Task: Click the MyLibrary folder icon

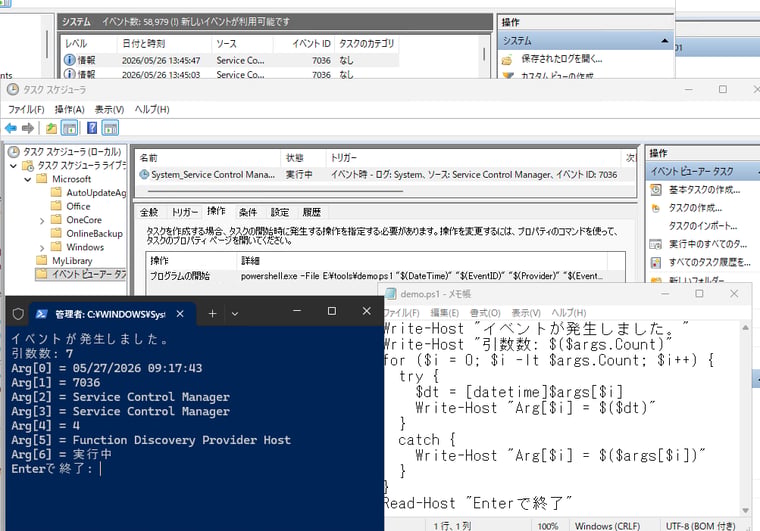Action: (x=42, y=260)
